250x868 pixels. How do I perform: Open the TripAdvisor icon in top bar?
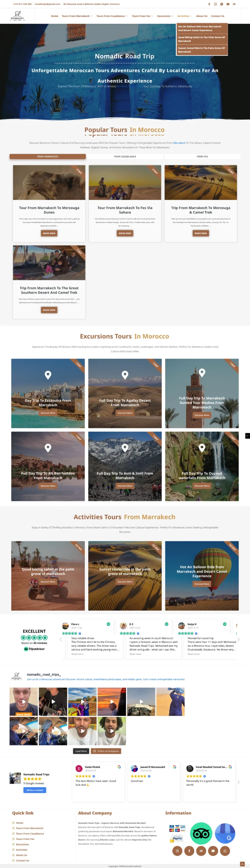click(x=234, y=4)
